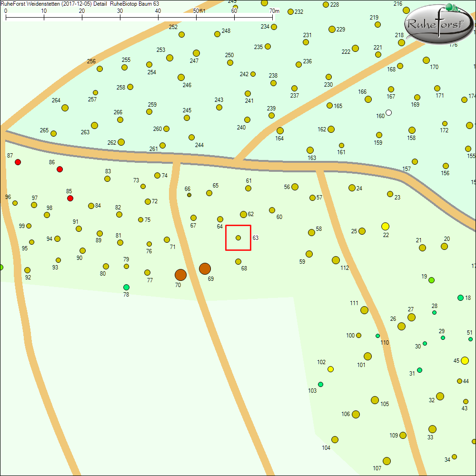This screenshot has height=476, width=476.
Task: Select the large orange tree 69 marker
Action: [x=205, y=268]
